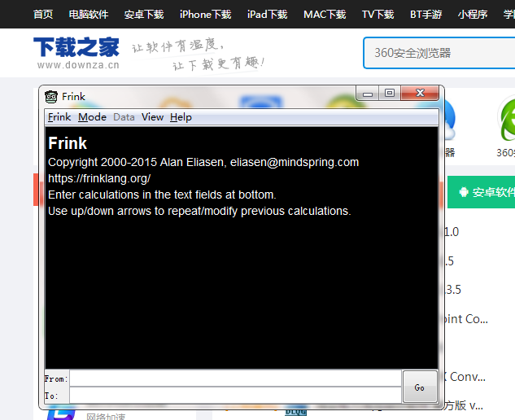Open the View menu
Viewport: 515px width, 420px height.
tap(152, 117)
